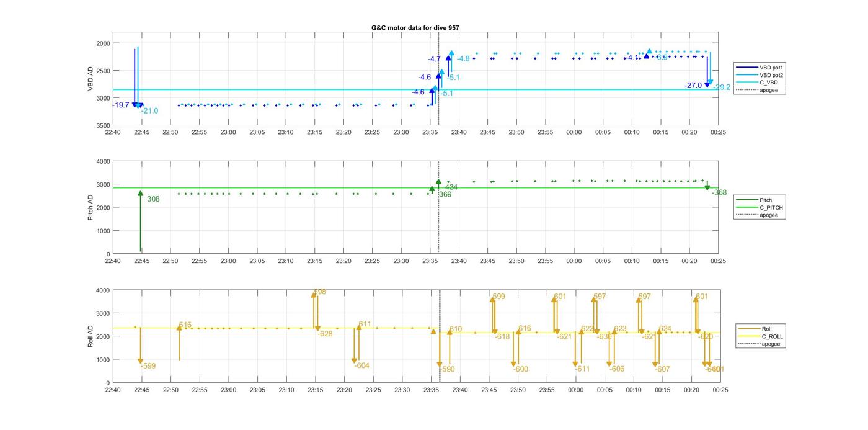Click the yellow arrow labeled -599
The image size is (868, 430).
[x=141, y=345]
